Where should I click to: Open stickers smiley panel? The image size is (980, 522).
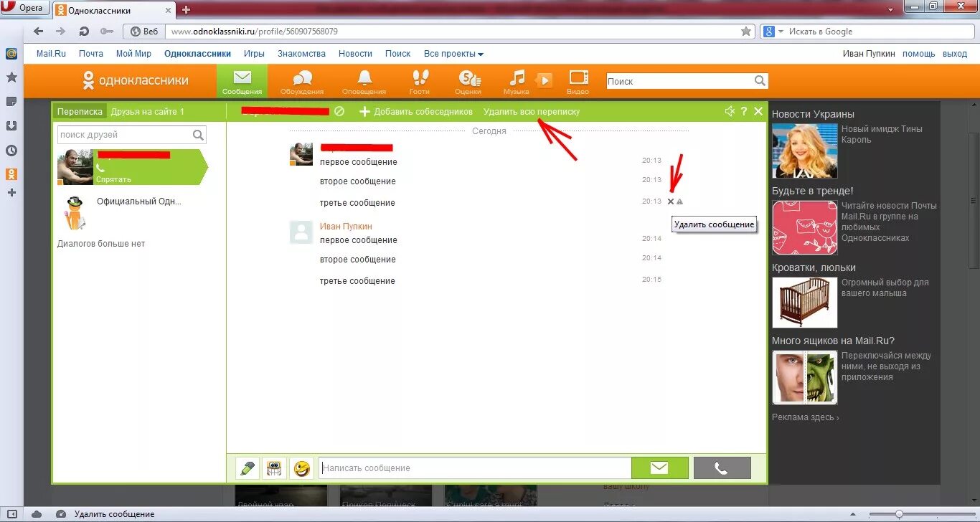(x=274, y=468)
